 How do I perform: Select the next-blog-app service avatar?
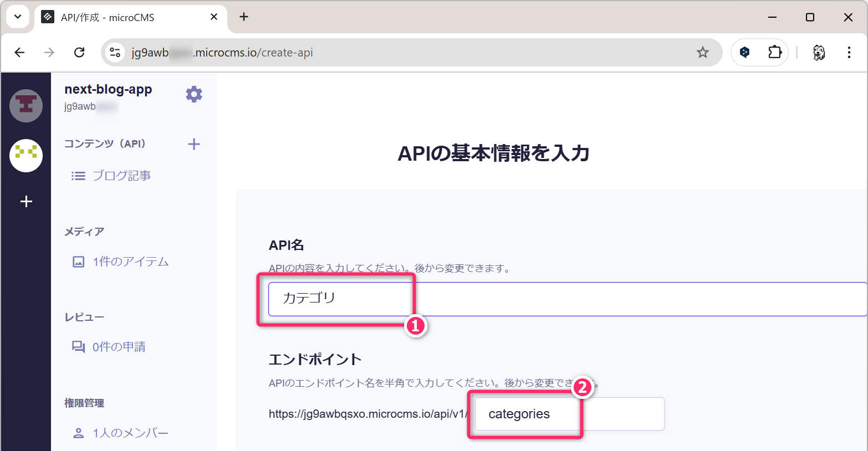point(26,106)
